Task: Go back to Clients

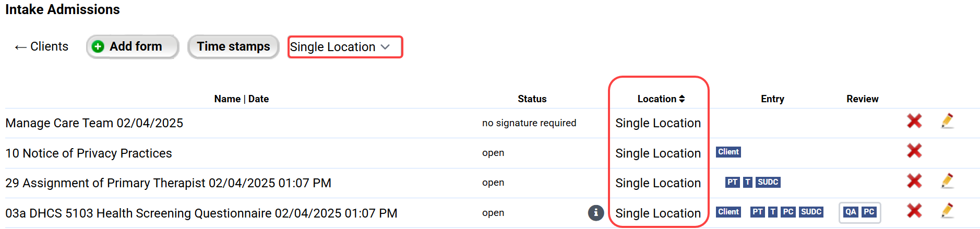Action: click(x=42, y=46)
